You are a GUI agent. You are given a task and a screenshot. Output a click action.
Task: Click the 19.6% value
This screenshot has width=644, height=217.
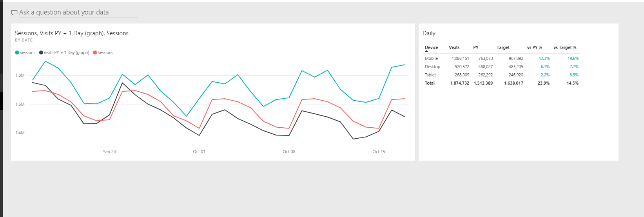point(573,58)
